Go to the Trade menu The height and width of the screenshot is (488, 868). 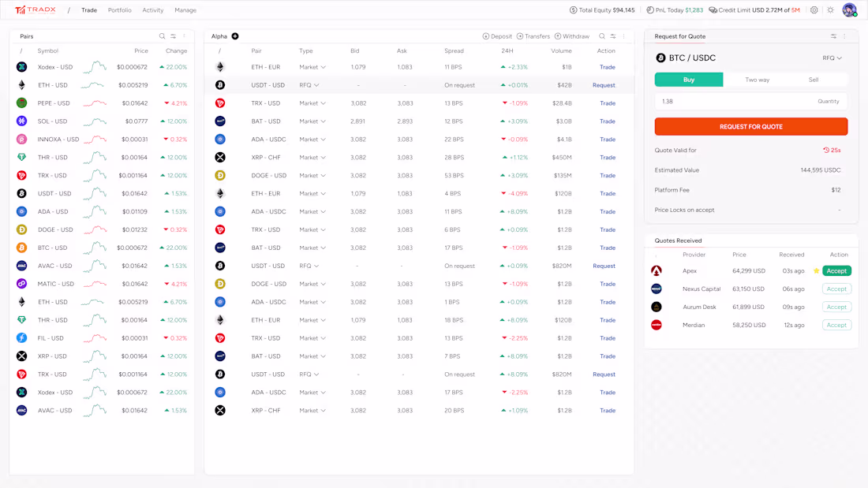(89, 10)
